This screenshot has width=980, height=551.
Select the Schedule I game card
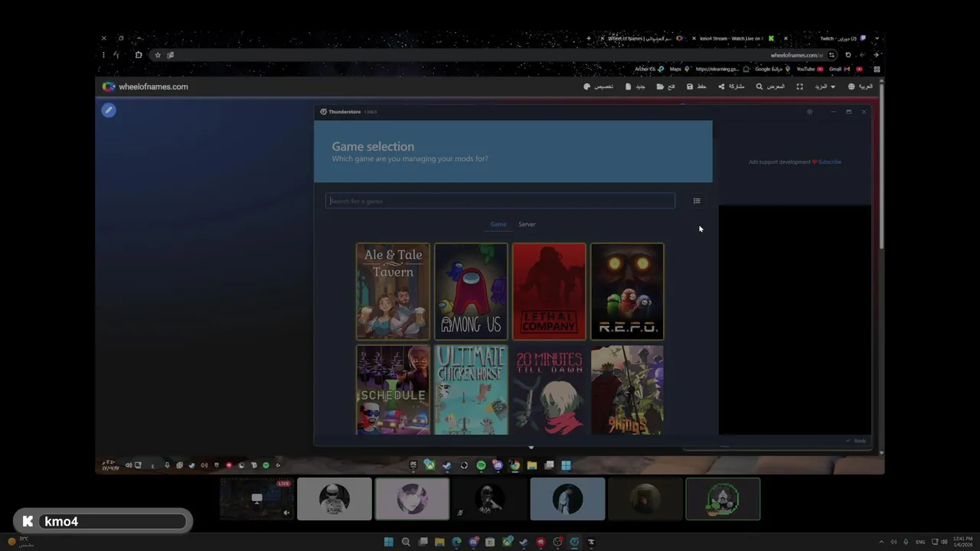click(393, 390)
